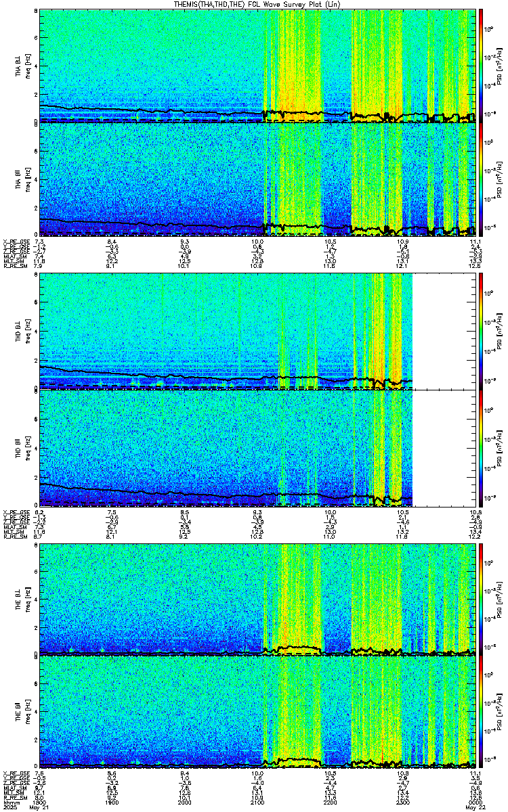Click the PSD color bar beside THA B-parallel
The height and width of the screenshot is (812, 508).
(481, 179)
